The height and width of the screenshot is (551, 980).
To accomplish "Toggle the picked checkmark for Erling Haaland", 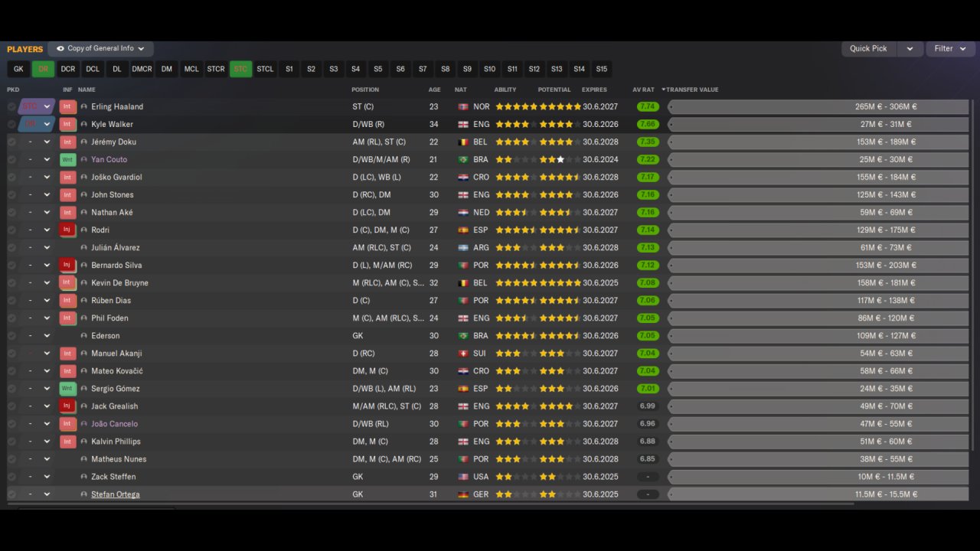I will coord(11,106).
